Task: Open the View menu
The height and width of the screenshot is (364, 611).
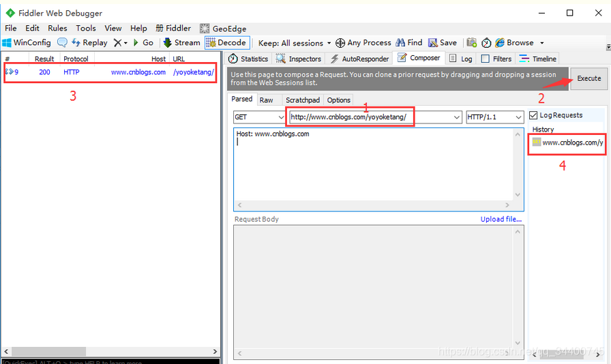Action: click(113, 28)
